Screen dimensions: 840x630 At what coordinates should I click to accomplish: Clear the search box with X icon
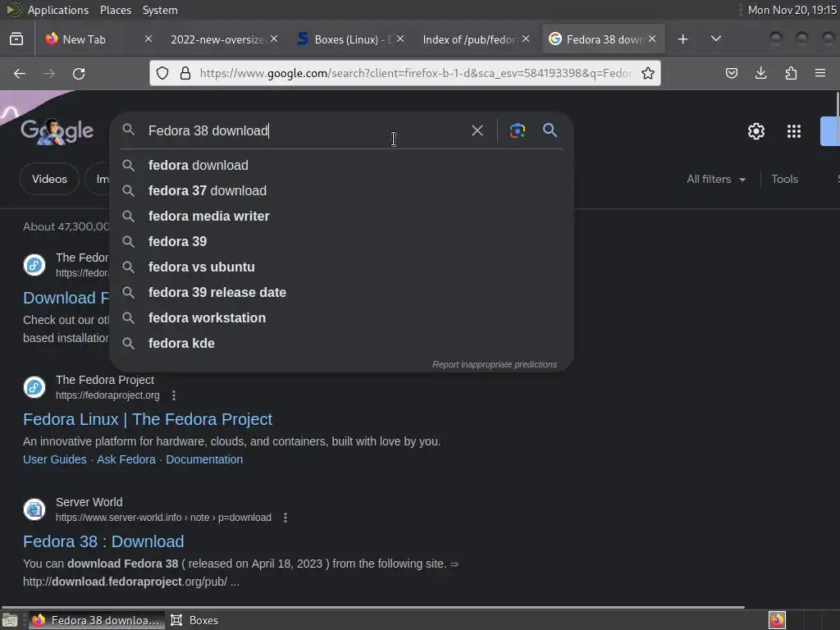coord(477,130)
